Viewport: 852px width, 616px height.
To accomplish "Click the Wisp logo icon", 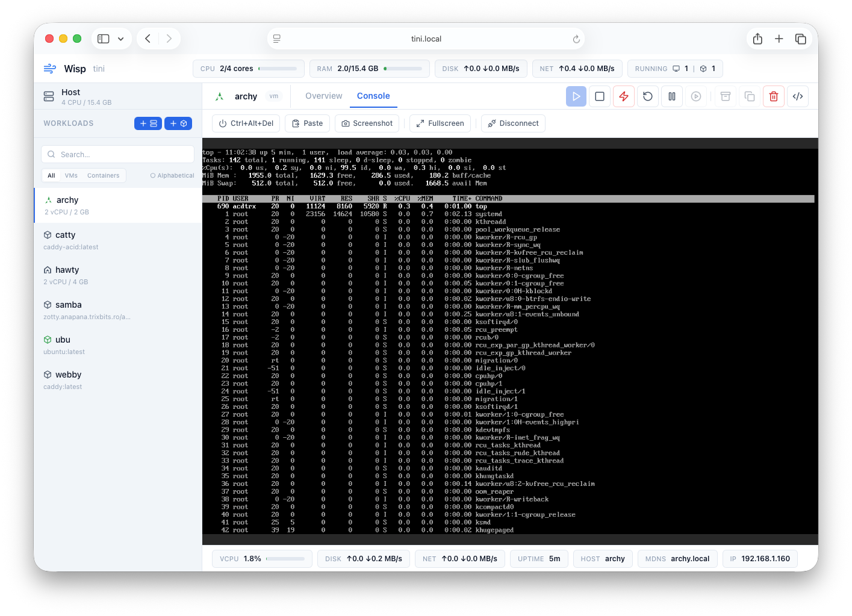I will click(50, 69).
